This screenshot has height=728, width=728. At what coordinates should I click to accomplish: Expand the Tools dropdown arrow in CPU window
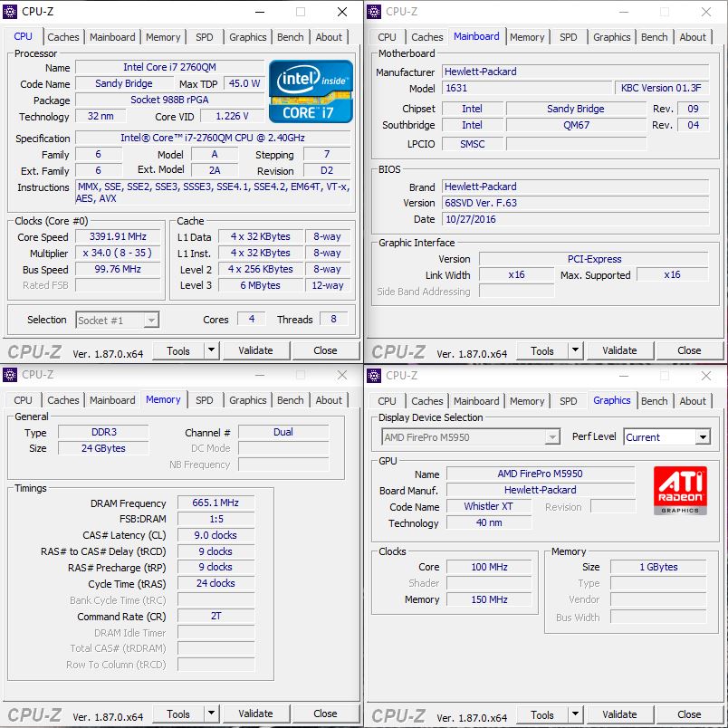click(x=211, y=350)
